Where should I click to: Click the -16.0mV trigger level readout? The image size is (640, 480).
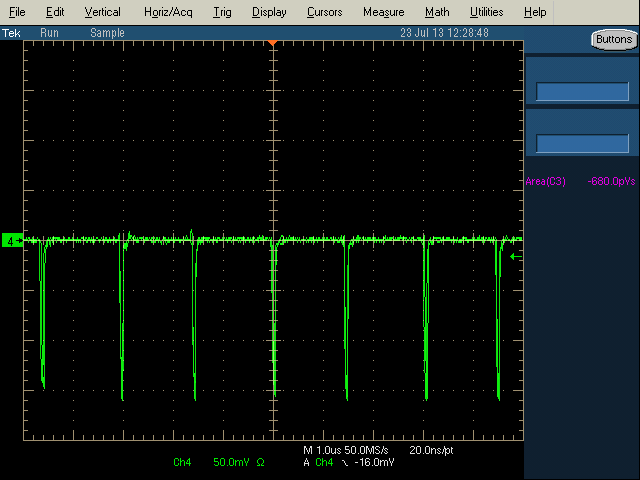[x=374, y=462]
